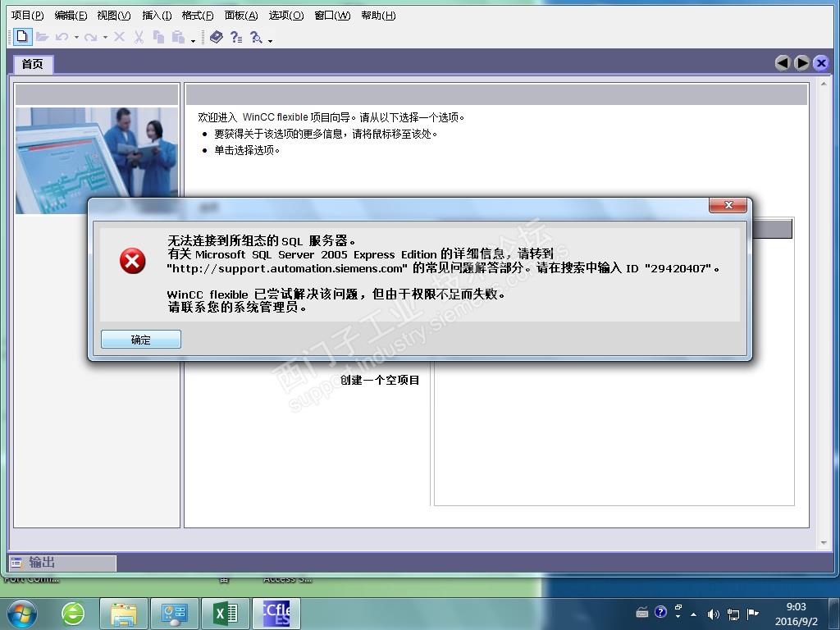Viewport: 840px width, 630px height.
Task: Open the control panel taskbar icon
Action: click(x=175, y=614)
